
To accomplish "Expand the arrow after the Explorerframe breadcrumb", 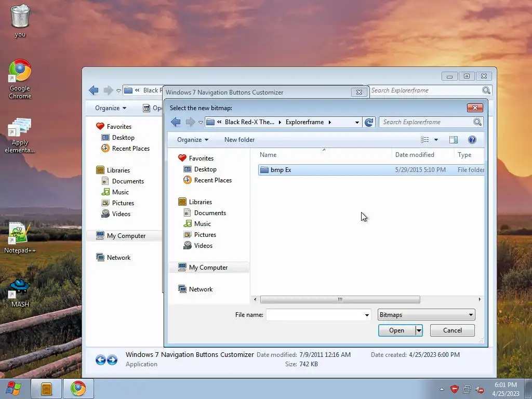I will (330, 122).
